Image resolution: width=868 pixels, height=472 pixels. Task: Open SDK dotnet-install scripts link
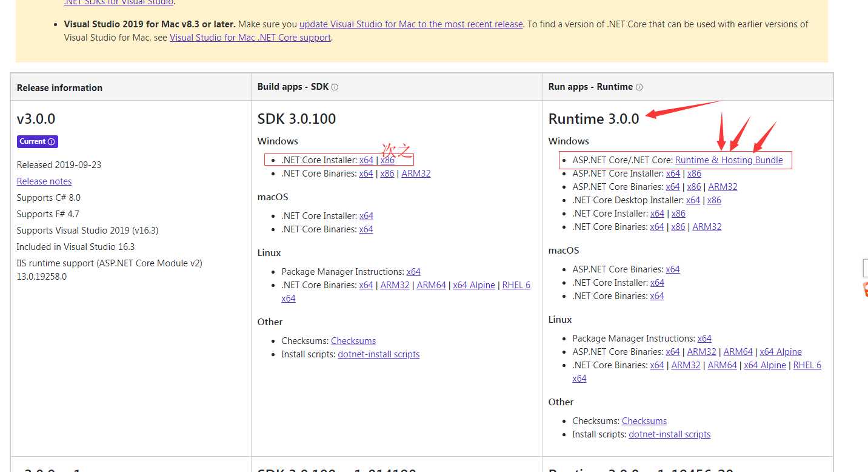point(379,354)
